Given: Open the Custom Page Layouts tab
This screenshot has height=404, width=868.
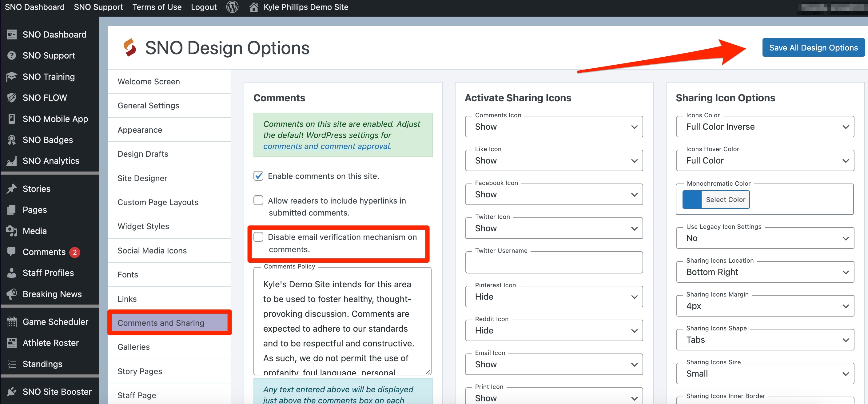Looking at the screenshot, I should (169, 202).
